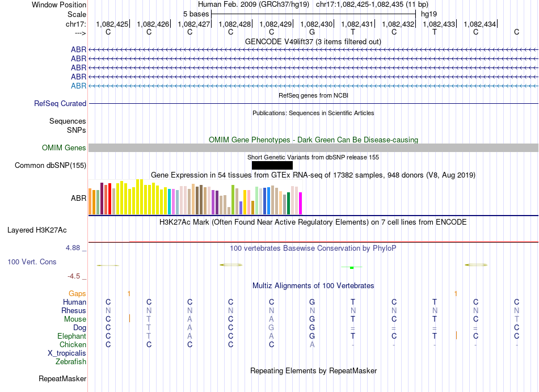Viewport: 539px width, 392px height.
Task: Click the Human species label
Action: (74, 302)
